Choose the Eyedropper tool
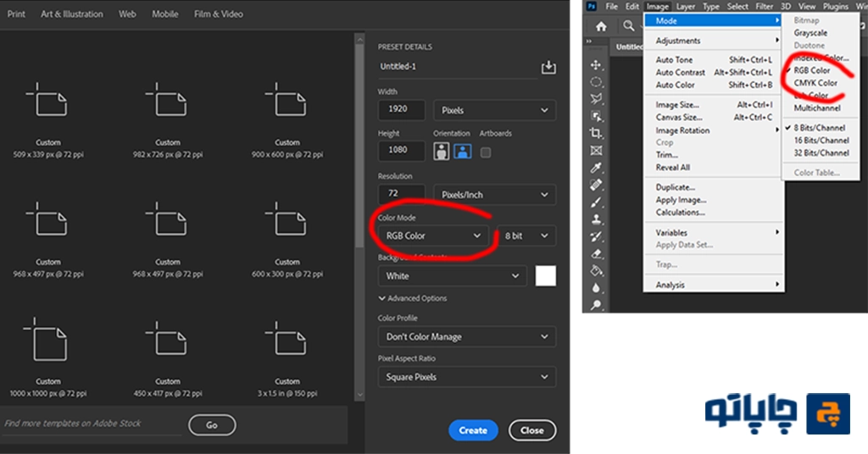The height and width of the screenshot is (454, 868). [x=597, y=168]
